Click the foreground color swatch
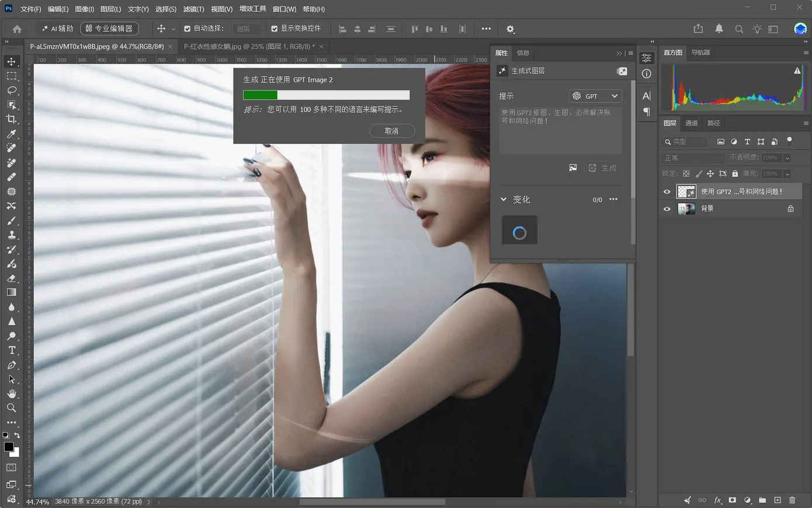812x508 pixels. [x=9, y=447]
